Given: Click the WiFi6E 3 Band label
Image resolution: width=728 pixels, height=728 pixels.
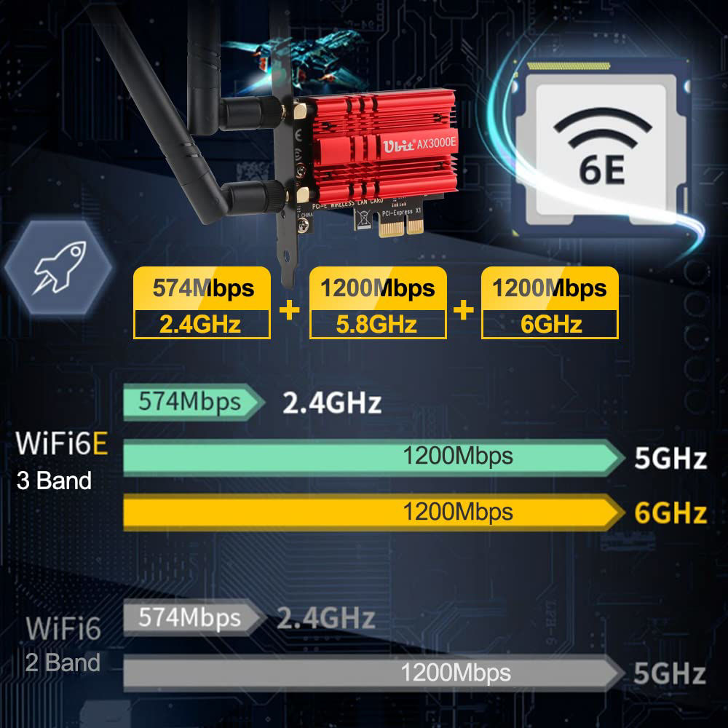Looking at the screenshot, I should coord(62,461).
